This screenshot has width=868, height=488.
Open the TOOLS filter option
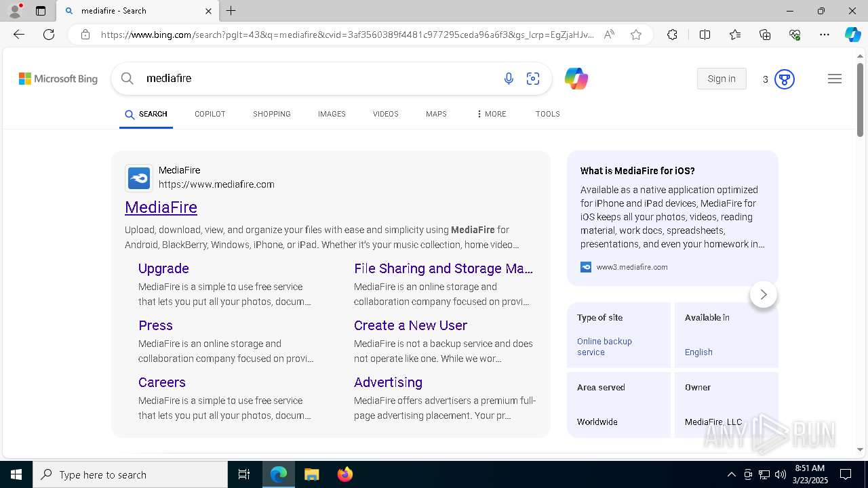point(547,114)
